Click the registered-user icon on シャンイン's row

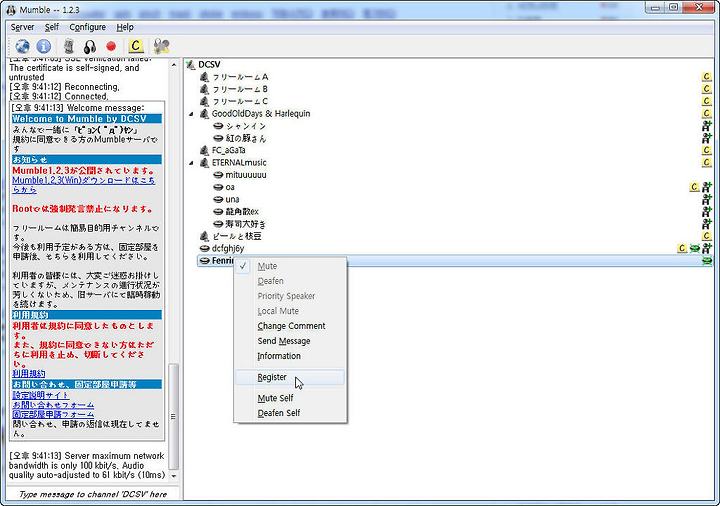coord(707,126)
